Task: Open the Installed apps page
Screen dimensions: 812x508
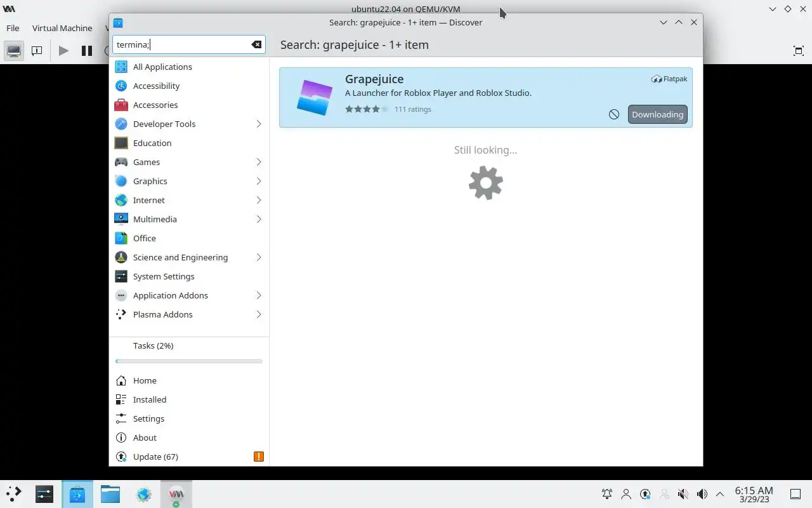Action: point(189,399)
